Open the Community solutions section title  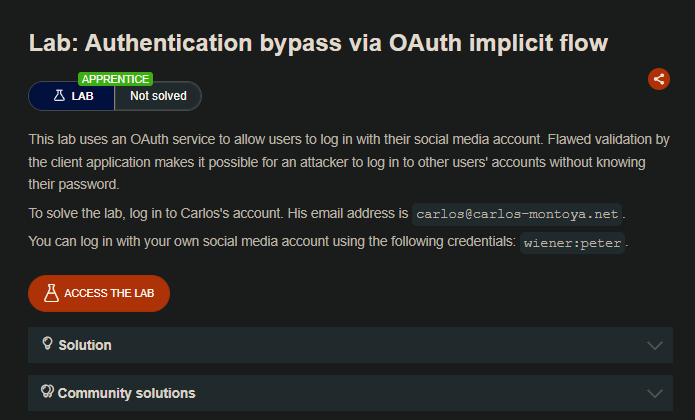126,393
